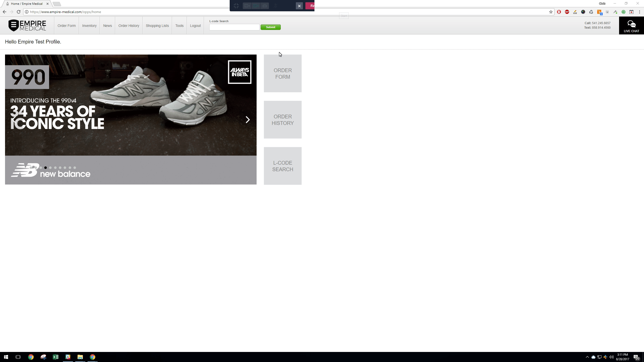Open the CSS pencil extension

[575, 12]
